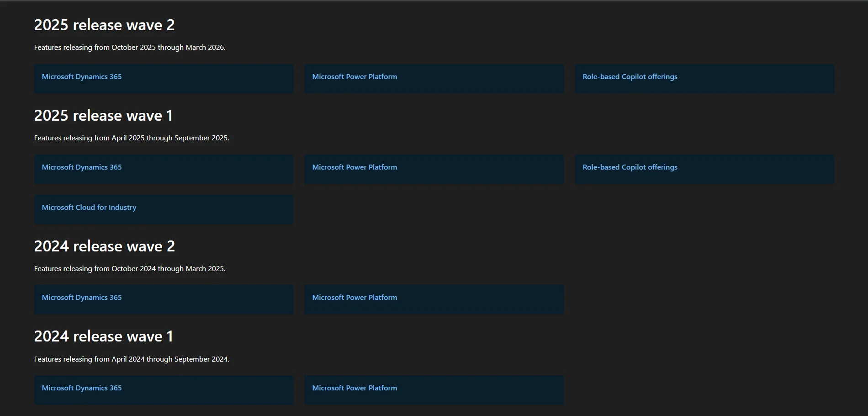The height and width of the screenshot is (416, 868).
Task: Go to Microsoft Power Platform for 2024 wave 2
Action: tap(355, 298)
